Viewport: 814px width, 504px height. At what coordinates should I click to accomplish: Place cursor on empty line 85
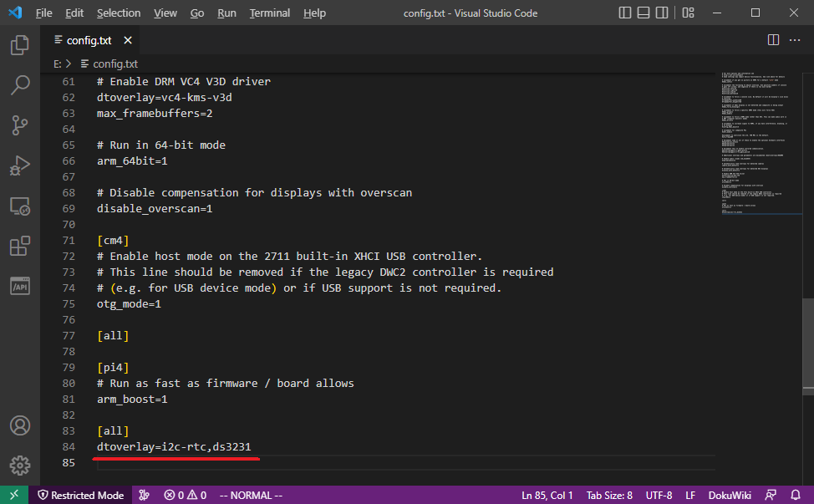pyautogui.click(x=405, y=462)
